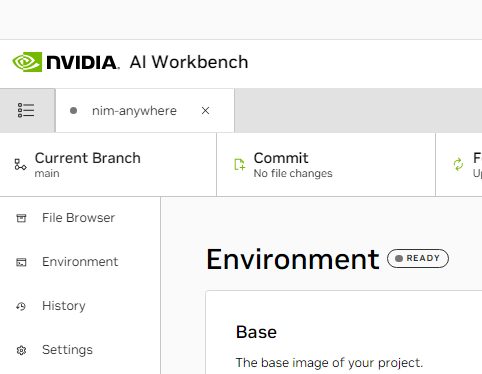
Task: Click the Environment page heading
Action: tap(293, 259)
